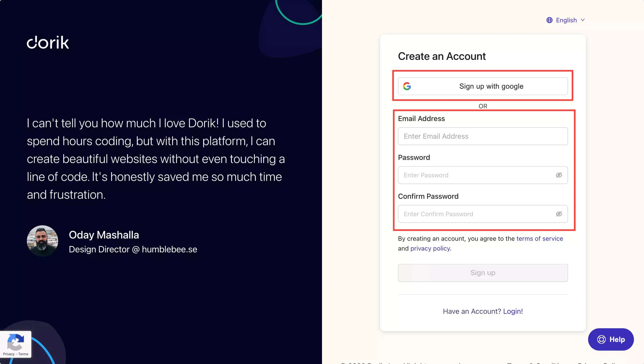Click the Sign up submit button

click(x=482, y=273)
